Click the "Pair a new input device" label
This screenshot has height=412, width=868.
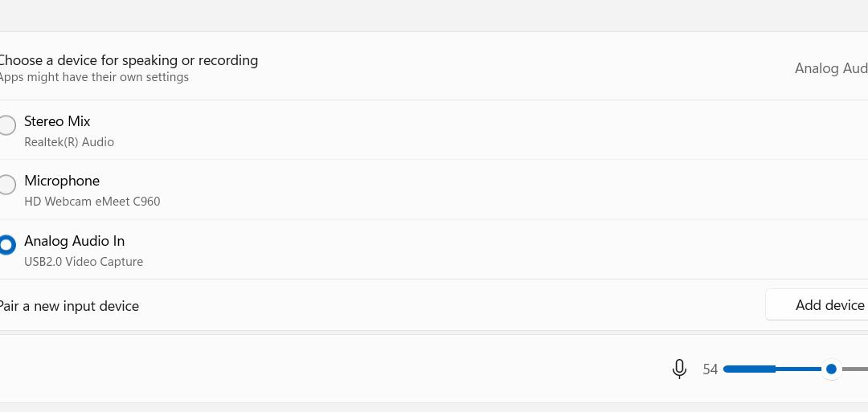click(x=69, y=306)
